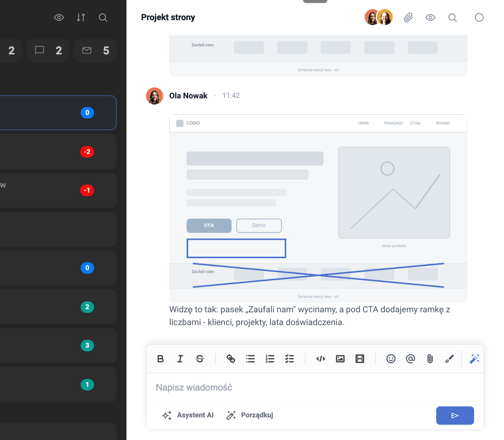Viewport: 504px width, 440px height.
Task: Insert a hyperlink via the link icon
Action: click(x=231, y=359)
